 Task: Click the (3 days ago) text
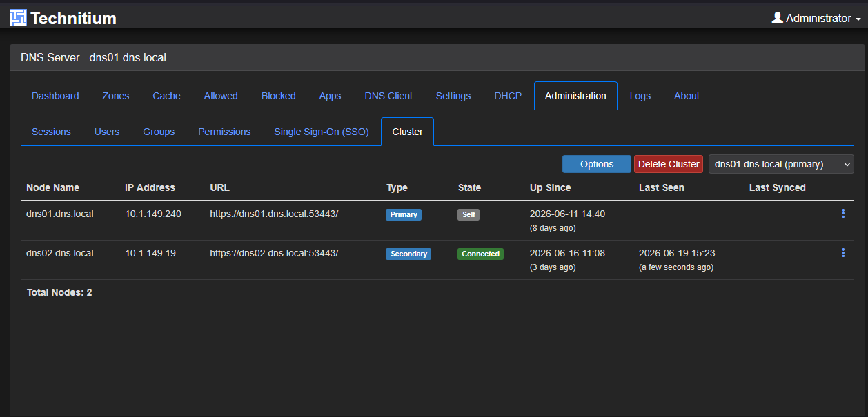tap(553, 267)
